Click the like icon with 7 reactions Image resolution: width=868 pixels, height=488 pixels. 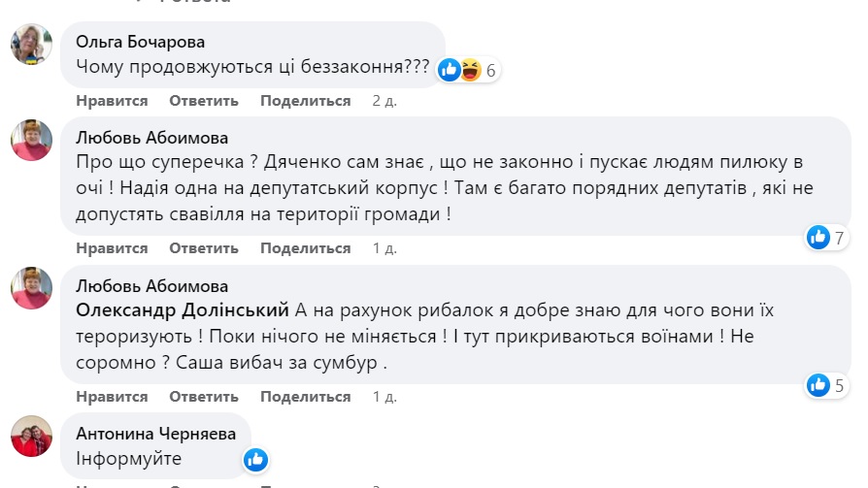tap(818, 236)
